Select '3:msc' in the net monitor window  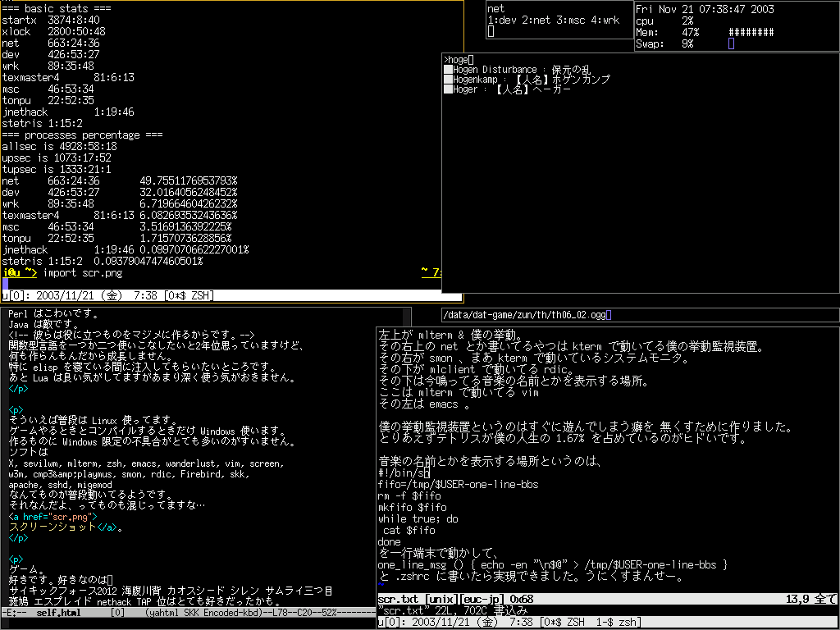pyautogui.click(x=571, y=20)
